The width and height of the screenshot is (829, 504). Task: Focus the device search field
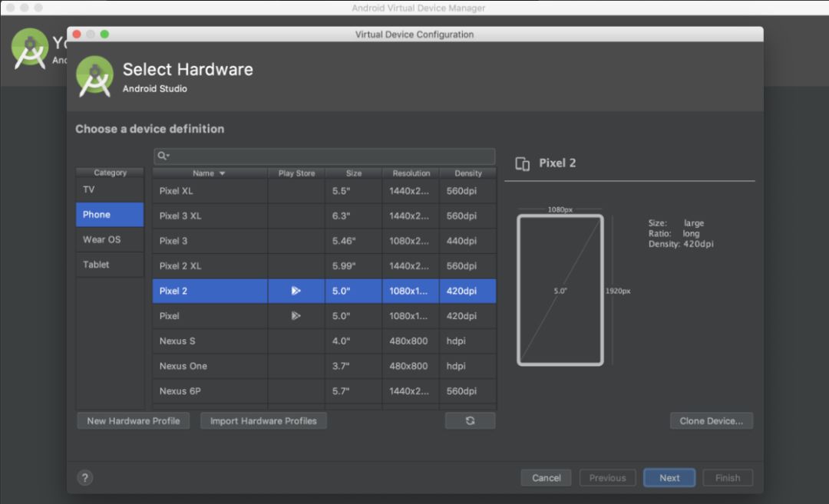point(330,156)
